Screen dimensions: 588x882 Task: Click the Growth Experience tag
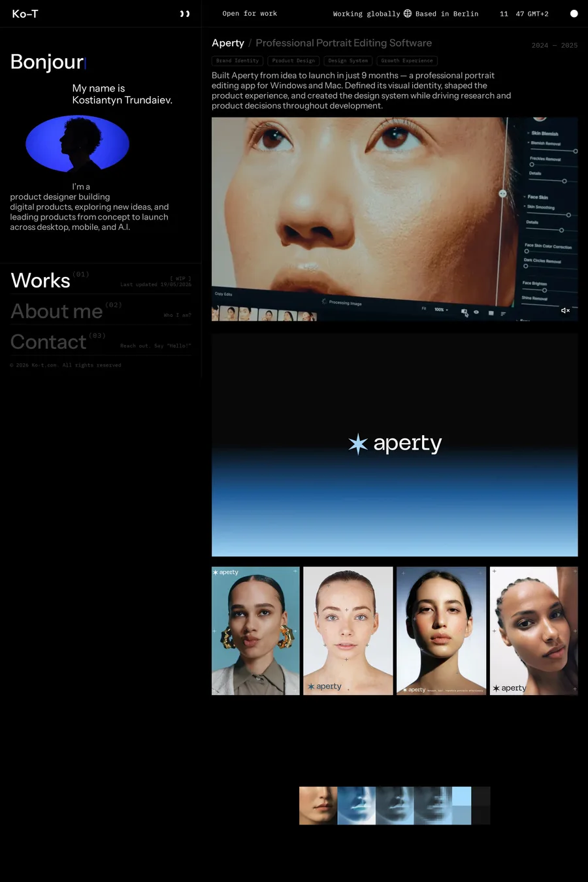[x=407, y=61]
